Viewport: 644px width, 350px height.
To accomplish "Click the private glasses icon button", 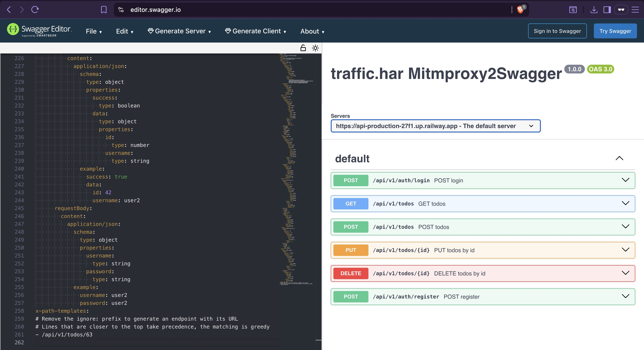I will [621, 10].
